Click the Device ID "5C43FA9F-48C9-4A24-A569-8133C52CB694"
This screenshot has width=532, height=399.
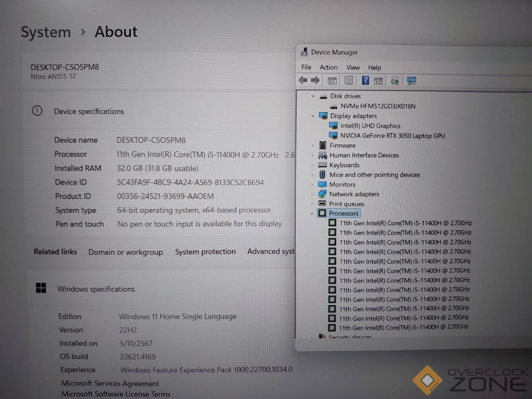coord(190,183)
